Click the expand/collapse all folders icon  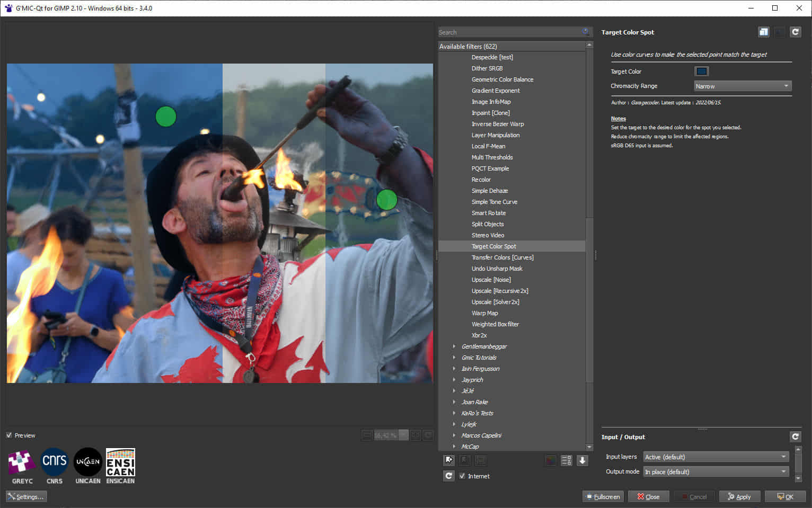coord(582,461)
